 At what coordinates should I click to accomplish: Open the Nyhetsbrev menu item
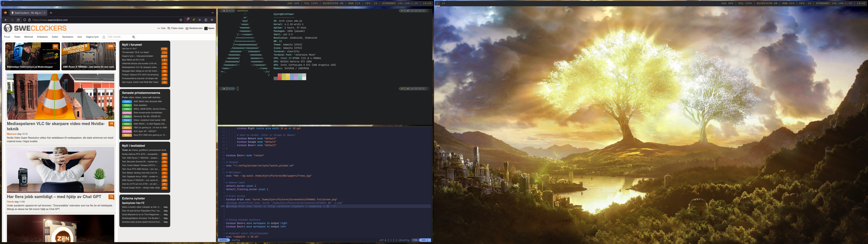pos(68,37)
